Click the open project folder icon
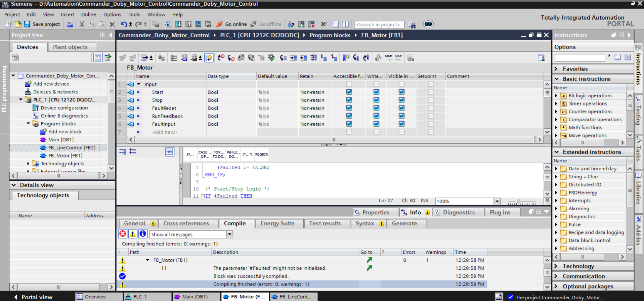Image resolution: width=644 pixels, height=301 pixels. pyautogui.click(x=18, y=24)
